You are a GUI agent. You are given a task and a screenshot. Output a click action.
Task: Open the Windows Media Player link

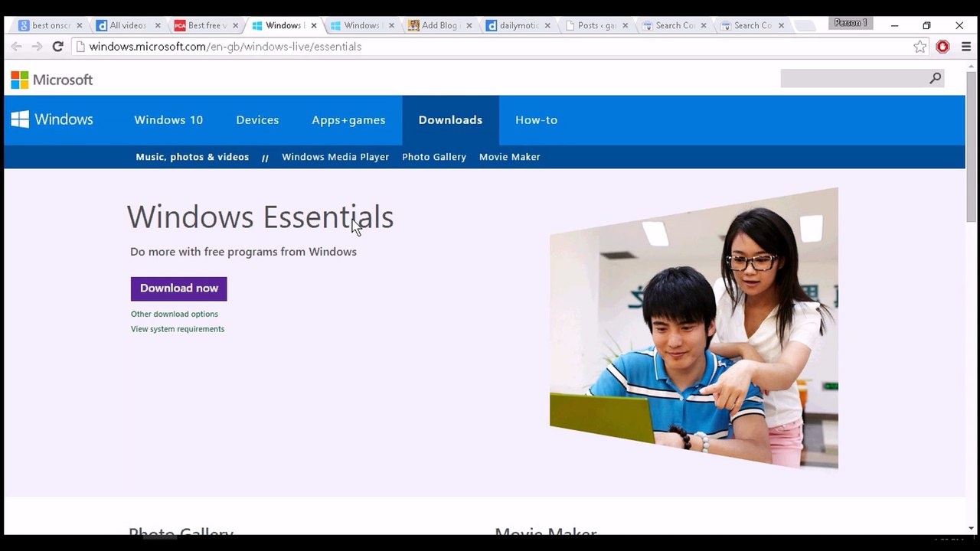click(x=335, y=157)
